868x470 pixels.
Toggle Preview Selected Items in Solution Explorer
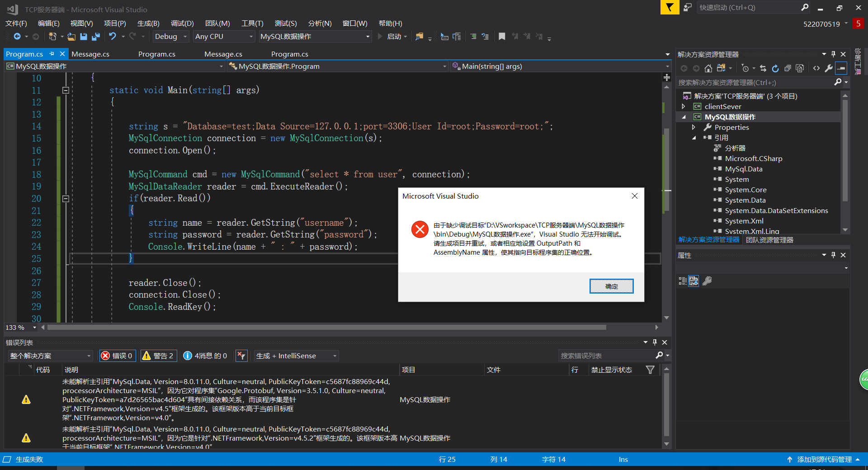[841, 68]
